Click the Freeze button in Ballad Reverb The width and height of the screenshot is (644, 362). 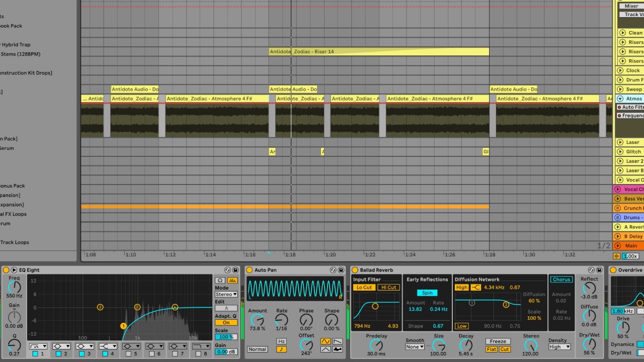498,341
